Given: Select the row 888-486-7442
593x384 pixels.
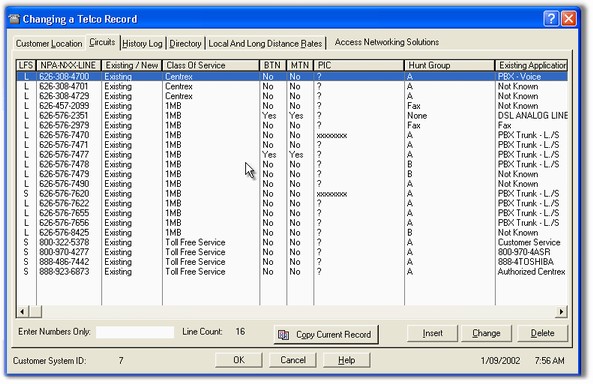Looking at the screenshot, I should click(292, 262).
